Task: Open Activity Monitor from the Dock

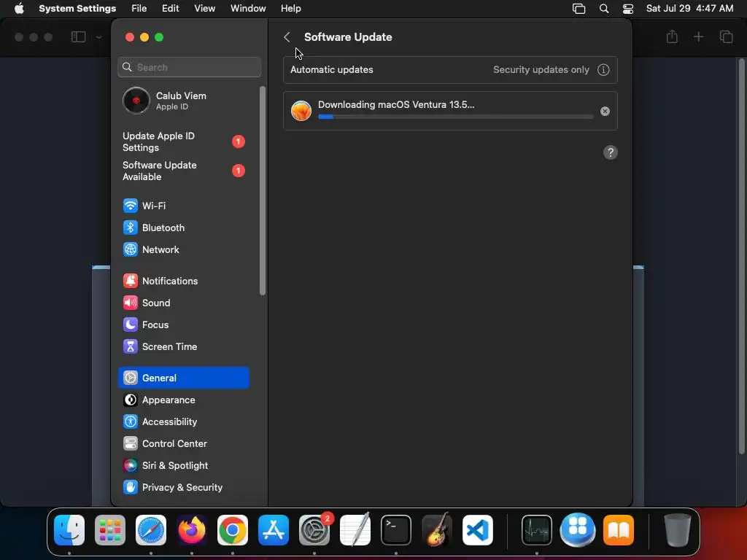Action: click(x=537, y=530)
